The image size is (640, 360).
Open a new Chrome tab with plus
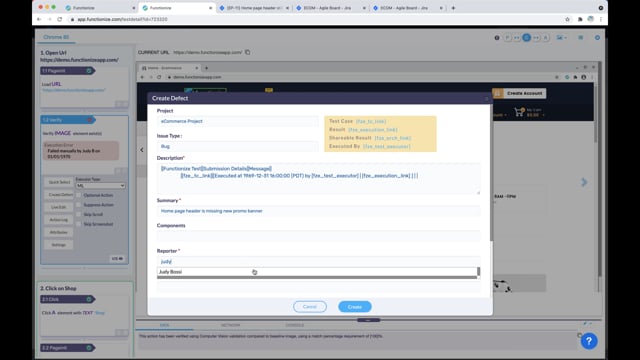coord(453,8)
